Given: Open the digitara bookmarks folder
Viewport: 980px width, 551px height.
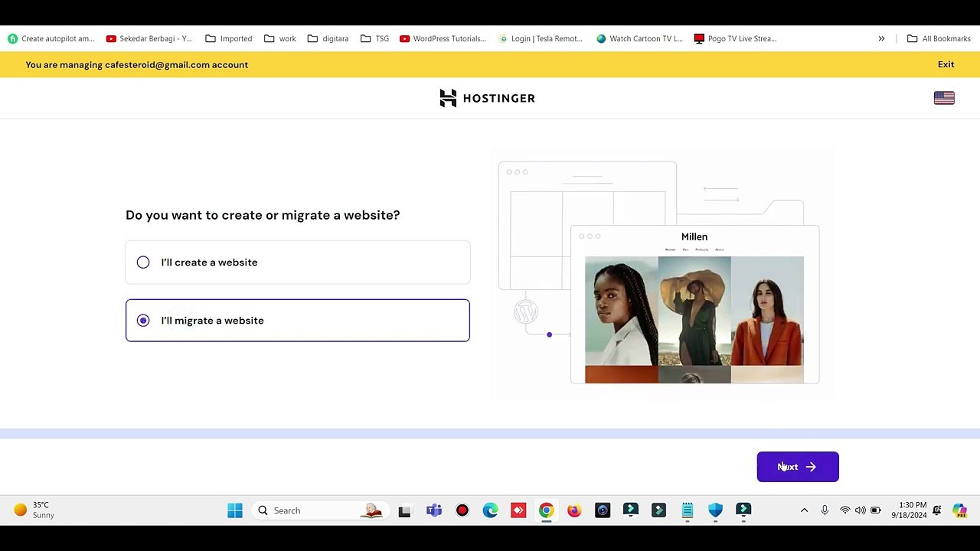Looking at the screenshot, I should [328, 38].
